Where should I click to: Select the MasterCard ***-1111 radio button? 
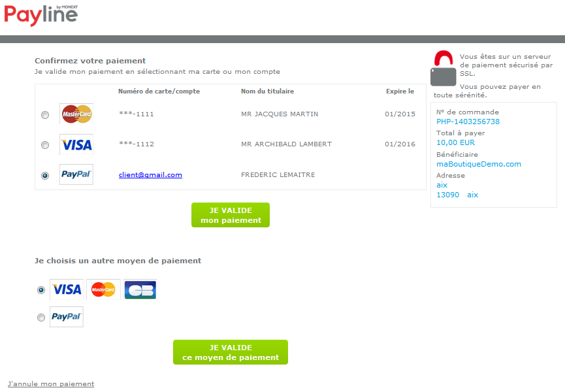click(45, 115)
